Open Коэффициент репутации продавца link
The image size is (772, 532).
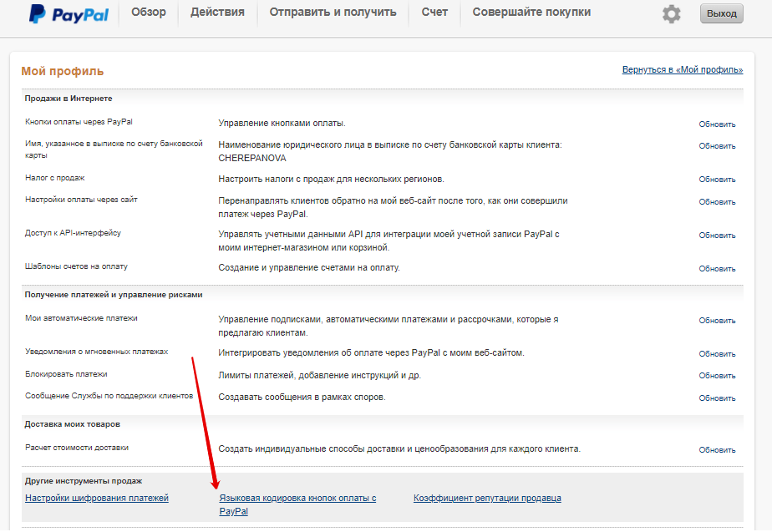[487, 498]
